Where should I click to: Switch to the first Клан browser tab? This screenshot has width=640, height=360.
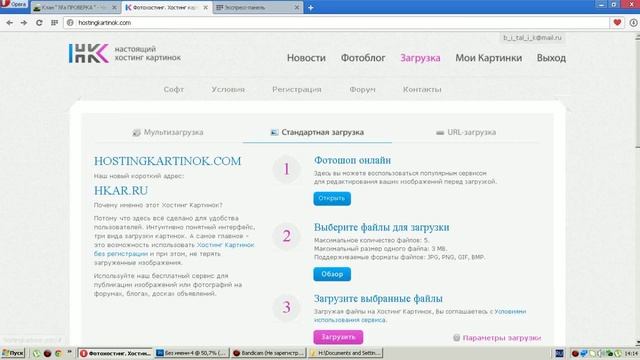[x=76, y=7]
